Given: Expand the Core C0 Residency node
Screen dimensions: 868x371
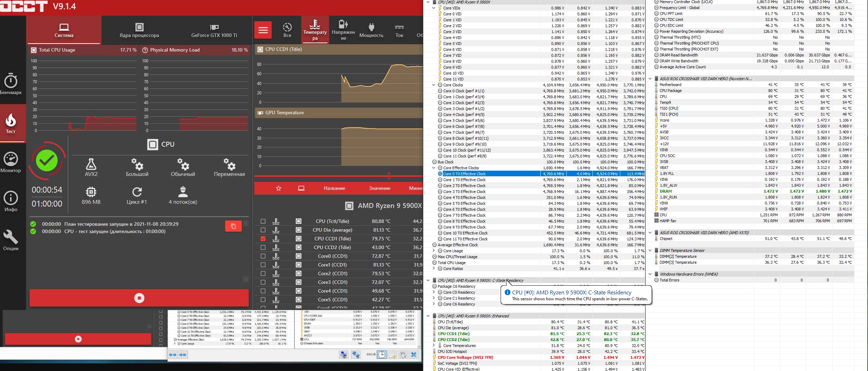Looking at the screenshot, I should [434, 292].
